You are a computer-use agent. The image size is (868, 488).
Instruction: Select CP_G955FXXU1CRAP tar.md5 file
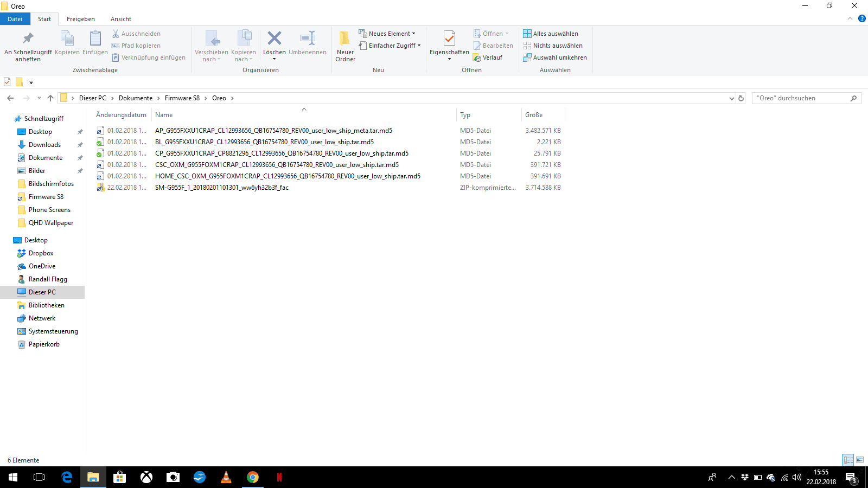pos(282,153)
